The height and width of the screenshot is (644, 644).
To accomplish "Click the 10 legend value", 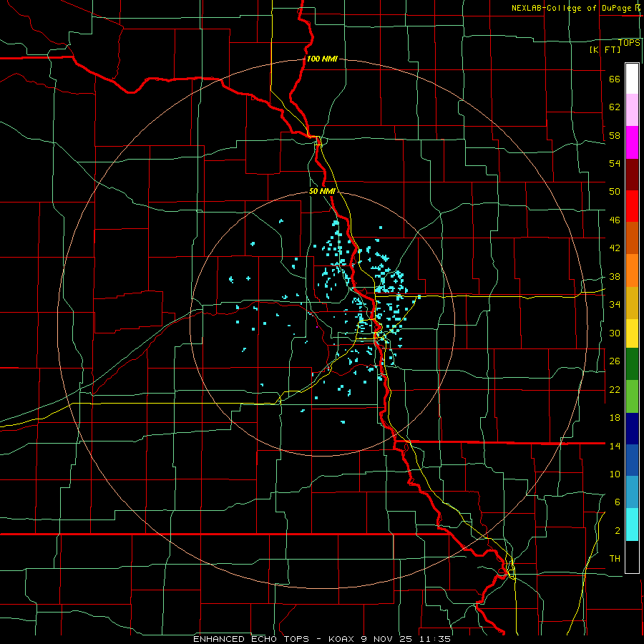I will coord(615,474).
